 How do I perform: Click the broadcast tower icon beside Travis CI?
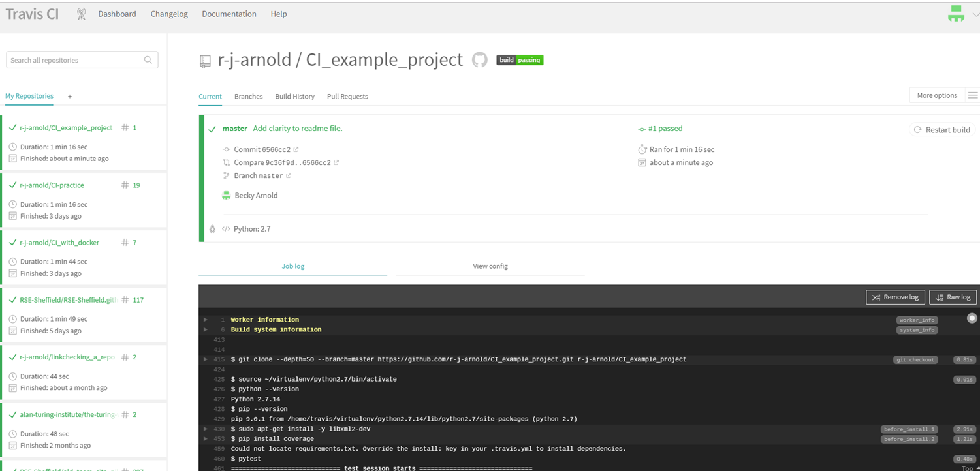coord(81,14)
